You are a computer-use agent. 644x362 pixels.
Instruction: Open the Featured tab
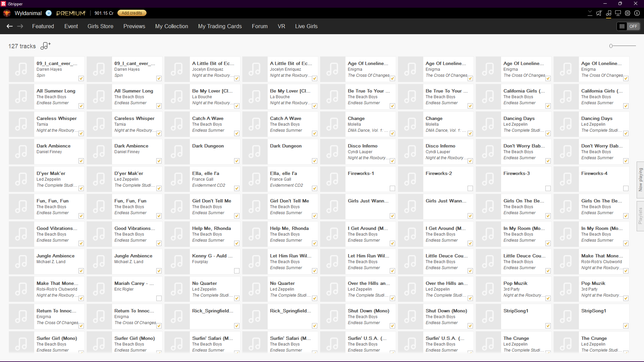(x=43, y=26)
